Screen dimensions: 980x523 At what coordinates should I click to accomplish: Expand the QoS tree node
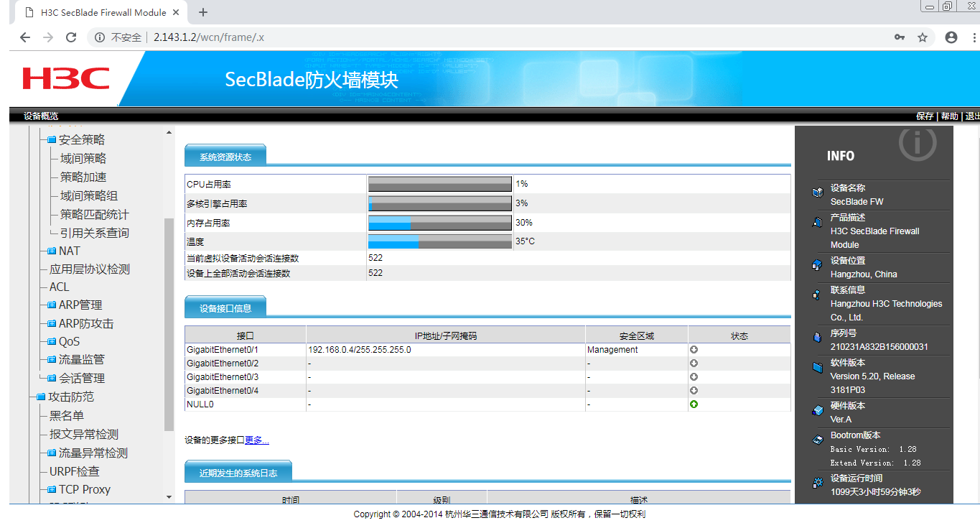52,342
